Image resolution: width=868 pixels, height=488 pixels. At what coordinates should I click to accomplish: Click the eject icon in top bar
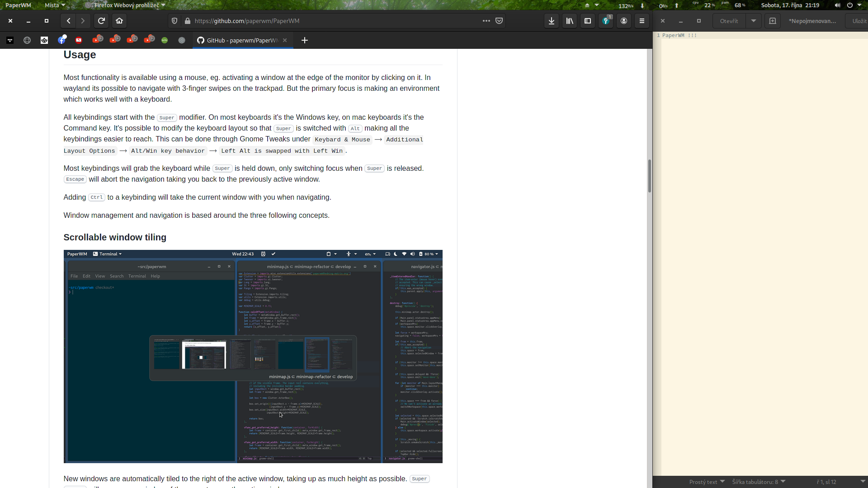coord(587,5)
